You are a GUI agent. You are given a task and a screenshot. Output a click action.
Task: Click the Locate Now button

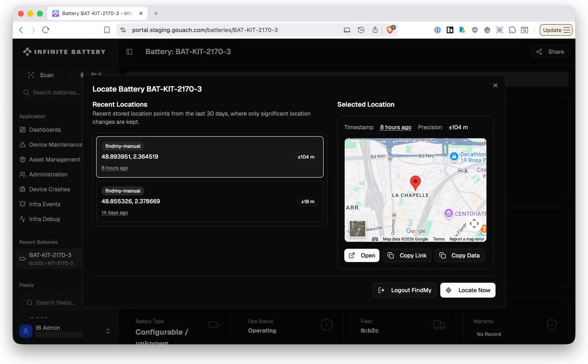(x=468, y=290)
